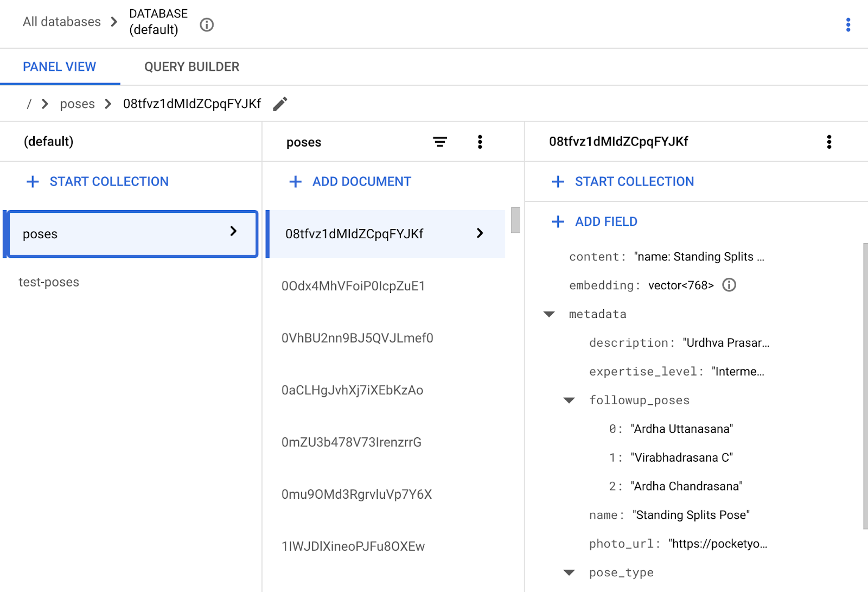Screen dimensions: 868x592
Task: Click the database info icon
Action: [x=207, y=25]
